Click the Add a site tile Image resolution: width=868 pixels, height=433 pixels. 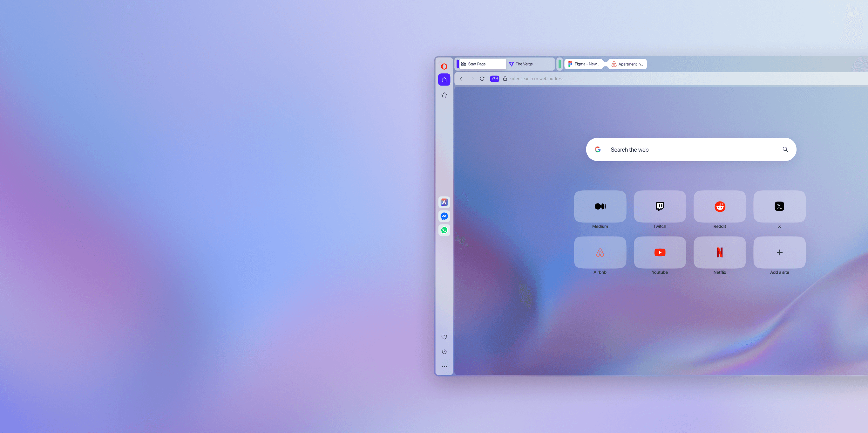[x=779, y=252]
